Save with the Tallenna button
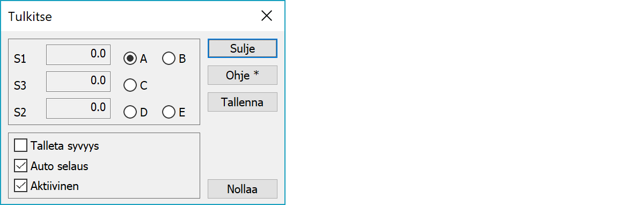 click(243, 102)
